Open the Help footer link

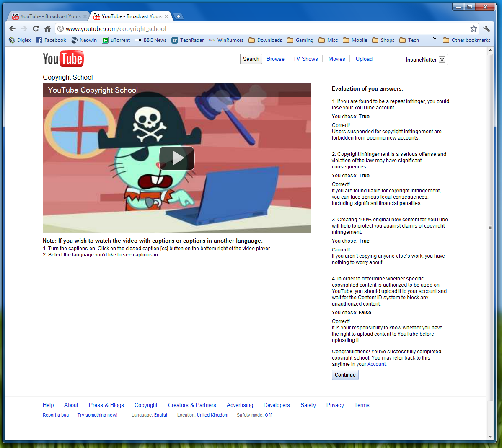48,405
